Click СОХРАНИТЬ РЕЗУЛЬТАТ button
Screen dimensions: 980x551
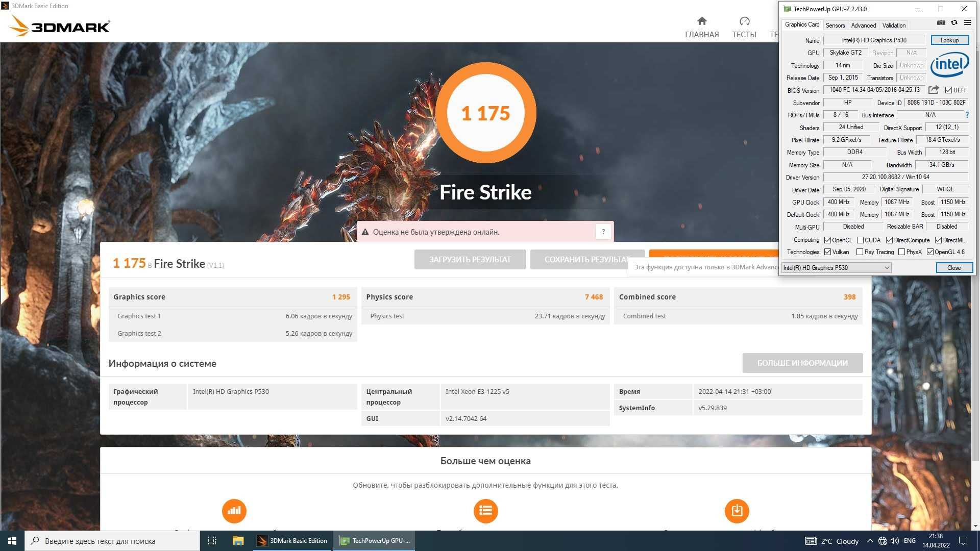(x=587, y=260)
